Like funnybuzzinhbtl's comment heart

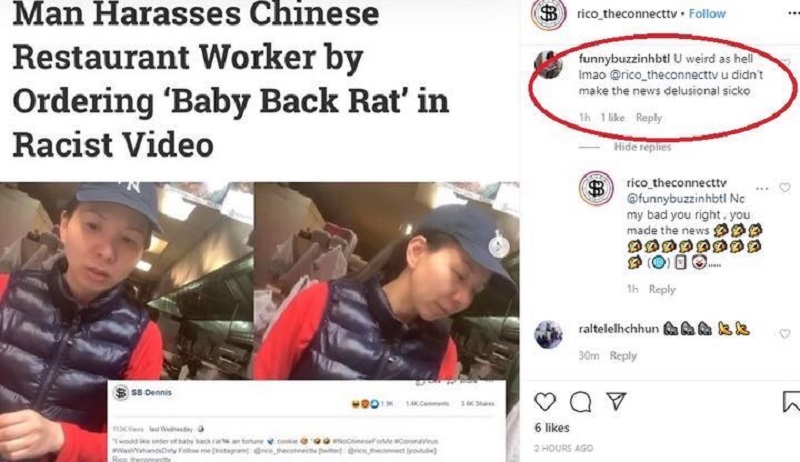coord(786,64)
